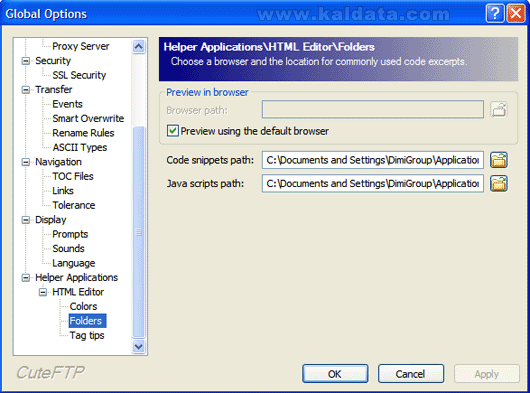Open Prompts display settings
Screen dimensions: 530x393
pyautogui.click(x=70, y=234)
